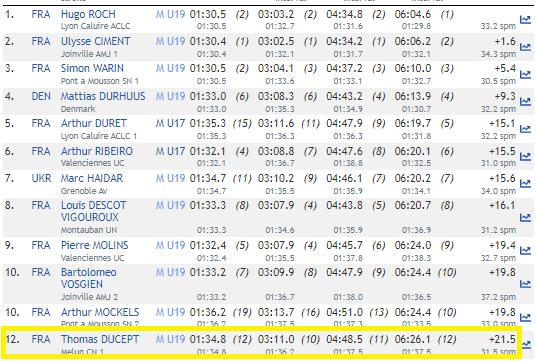The width and height of the screenshot is (536, 361).
Task: Click the DEN country code link
Action: point(41,96)
